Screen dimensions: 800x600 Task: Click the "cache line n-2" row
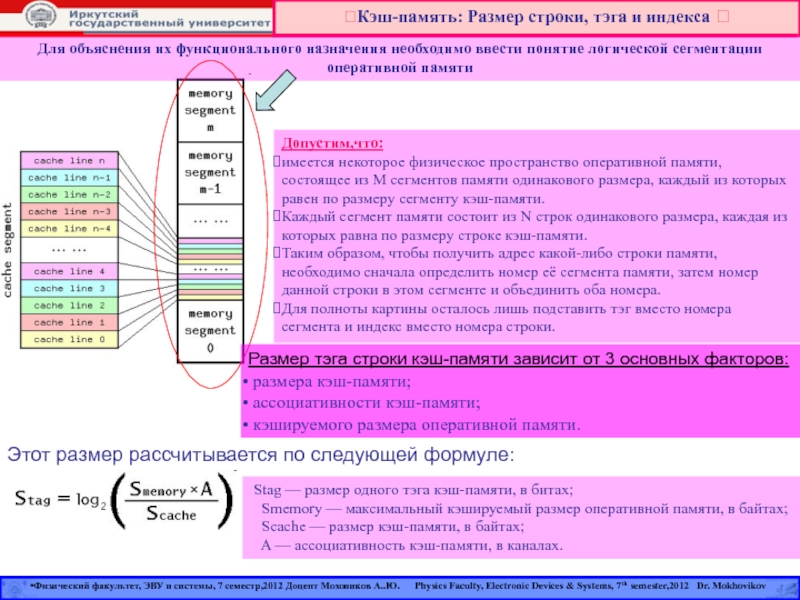click(x=69, y=194)
